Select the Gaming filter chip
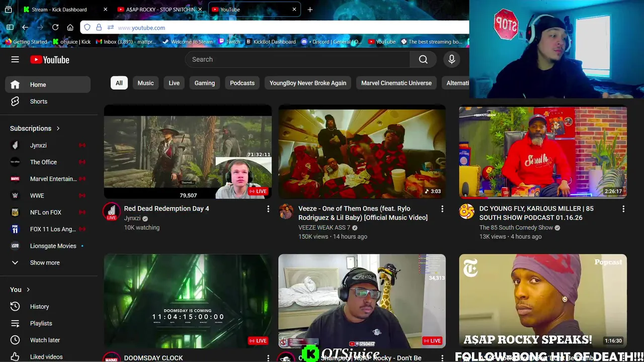Screen dimensions: 644x362 (x=205, y=83)
